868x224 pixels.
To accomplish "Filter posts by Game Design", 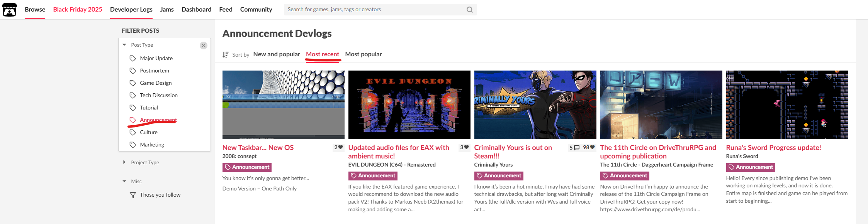I will pos(156,83).
